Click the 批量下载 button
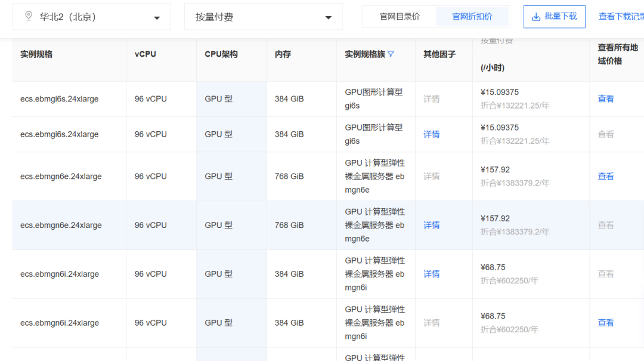Viewport: 644px width, 361px height. [554, 17]
